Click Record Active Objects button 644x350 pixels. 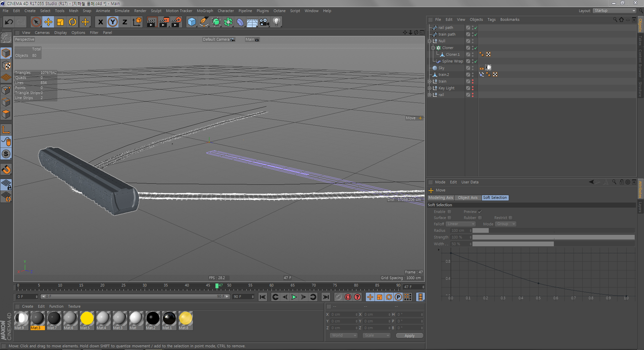(339, 297)
